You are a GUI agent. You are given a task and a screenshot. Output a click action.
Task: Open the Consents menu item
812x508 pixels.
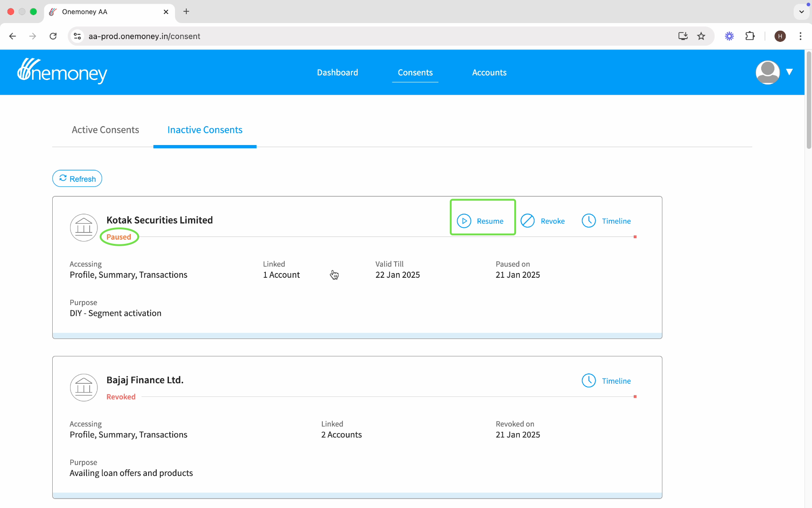415,73
